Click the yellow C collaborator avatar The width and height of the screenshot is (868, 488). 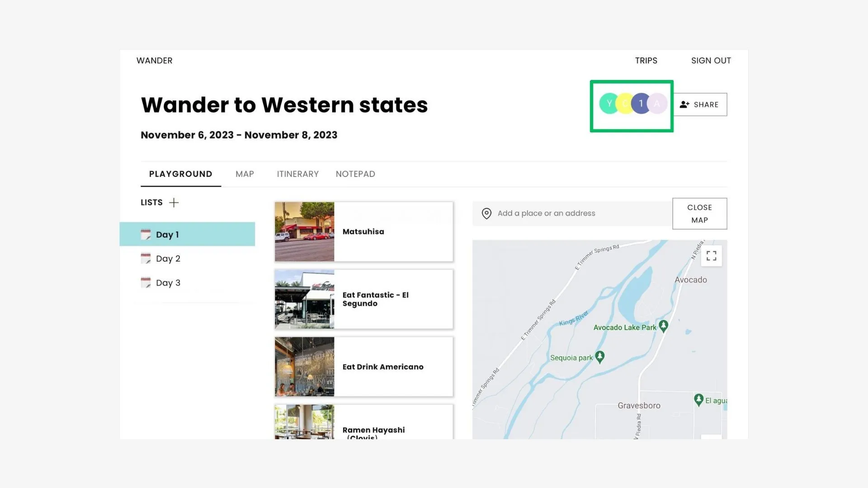[x=625, y=104]
